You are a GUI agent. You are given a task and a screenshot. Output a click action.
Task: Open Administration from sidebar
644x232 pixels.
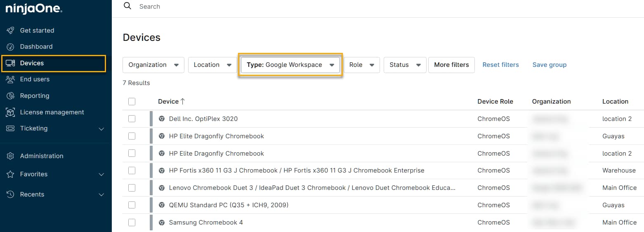click(x=42, y=156)
